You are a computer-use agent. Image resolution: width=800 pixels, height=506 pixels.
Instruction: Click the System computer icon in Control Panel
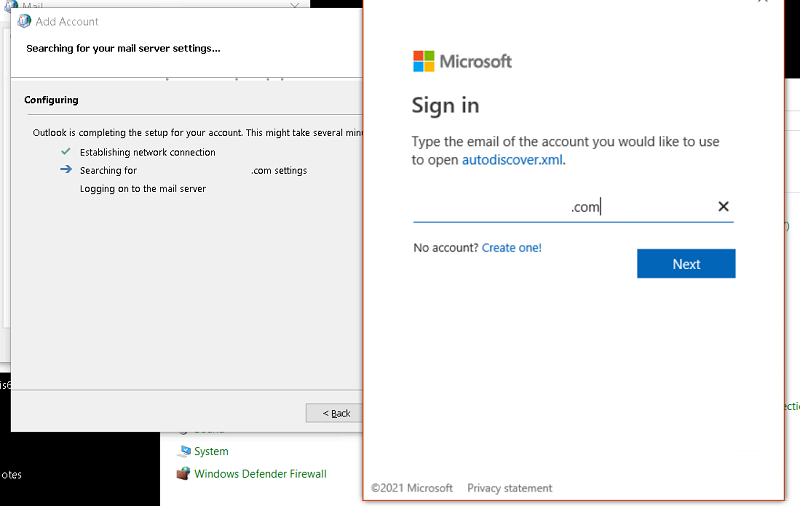pyautogui.click(x=184, y=451)
